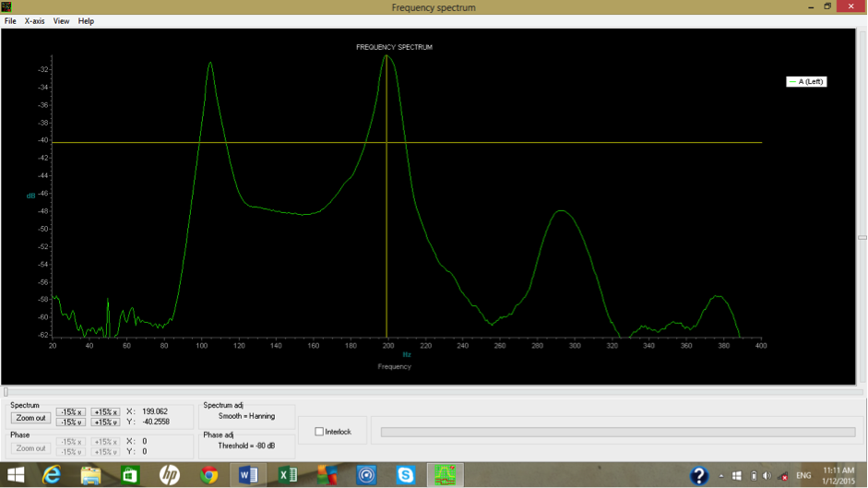Open the blue circular gauge taskbar icon
Viewport: 868px width, 488px height.
pyautogui.click(x=366, y=475)
